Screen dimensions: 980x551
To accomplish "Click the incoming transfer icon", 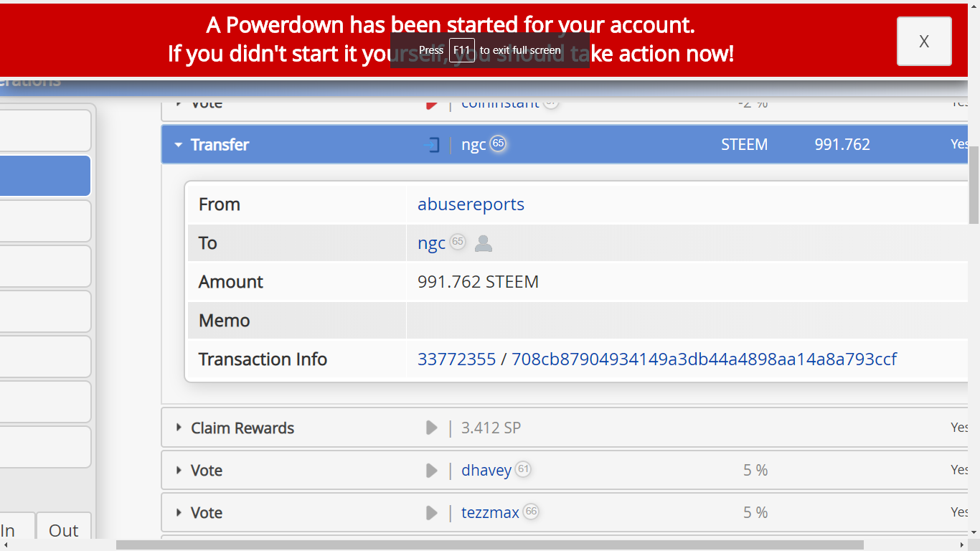I will (x=431, y=145).
